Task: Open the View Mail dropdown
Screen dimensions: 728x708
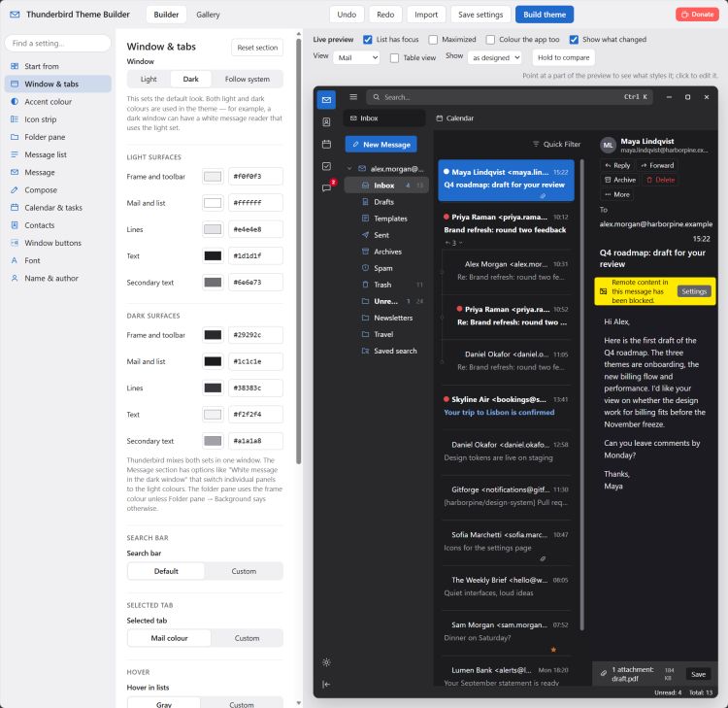Action: pos(356,57)
